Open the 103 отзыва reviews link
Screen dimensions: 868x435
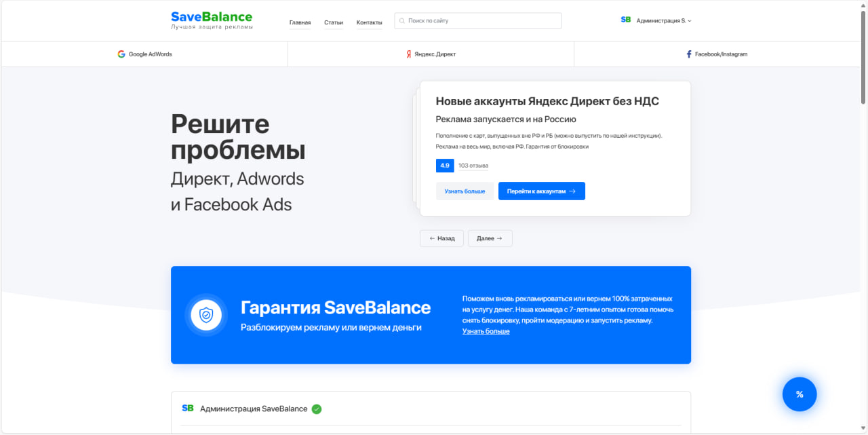click(x=473, y=166)
